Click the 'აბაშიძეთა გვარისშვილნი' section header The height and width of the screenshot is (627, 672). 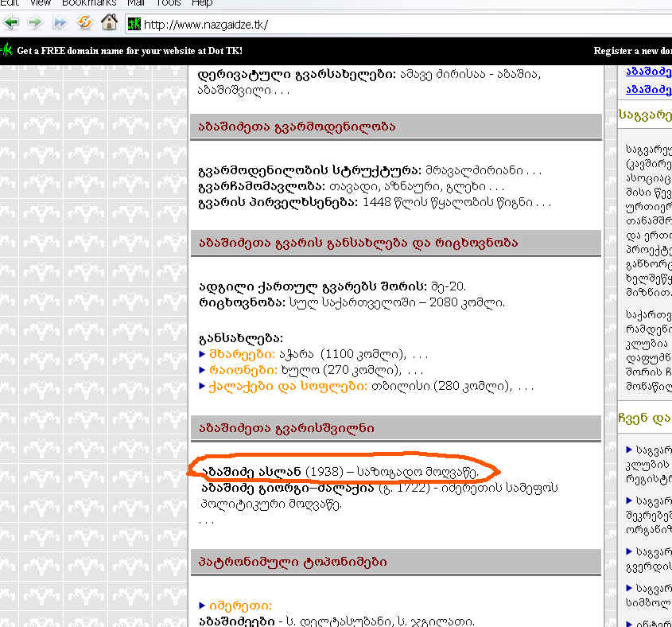click(286, 428)
